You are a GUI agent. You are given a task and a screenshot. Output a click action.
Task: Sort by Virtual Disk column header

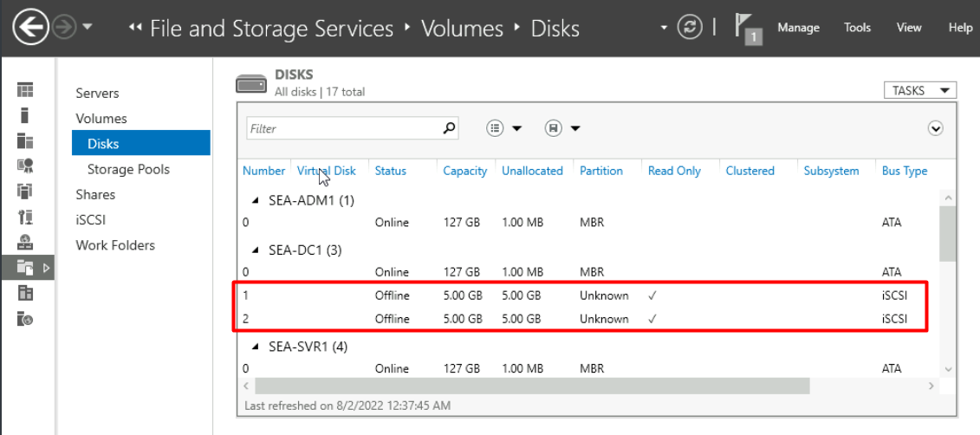point(327,171)
